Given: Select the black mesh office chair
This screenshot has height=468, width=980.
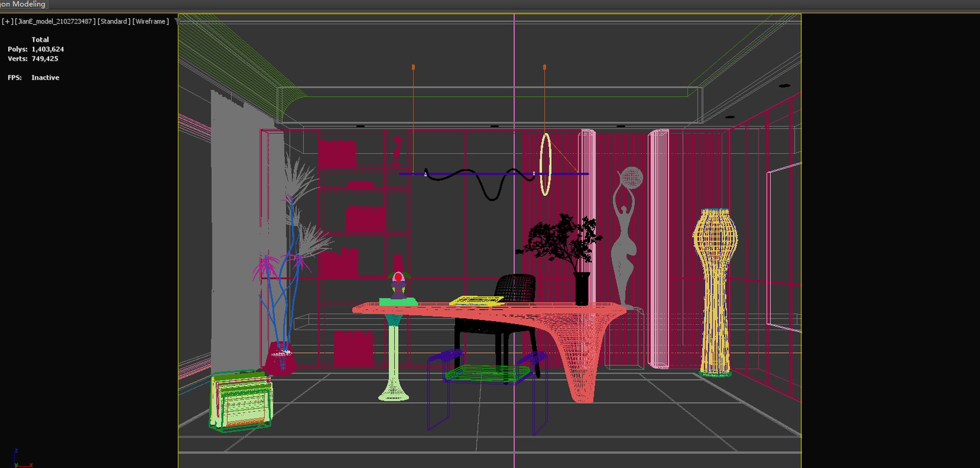Looking at the screenshot, I should click(516, 289).
